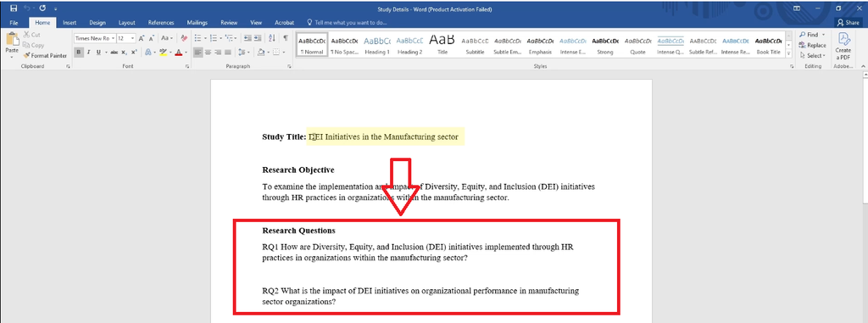868x323 pixels.
Task: Open the Clipboard pane dialog launcher
Action: tap(68, 66)
